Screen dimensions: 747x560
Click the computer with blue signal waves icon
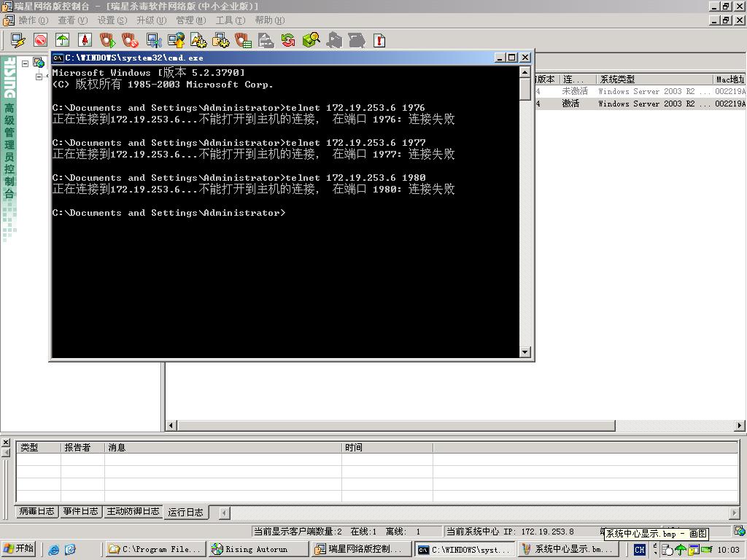tap(153, 40)
